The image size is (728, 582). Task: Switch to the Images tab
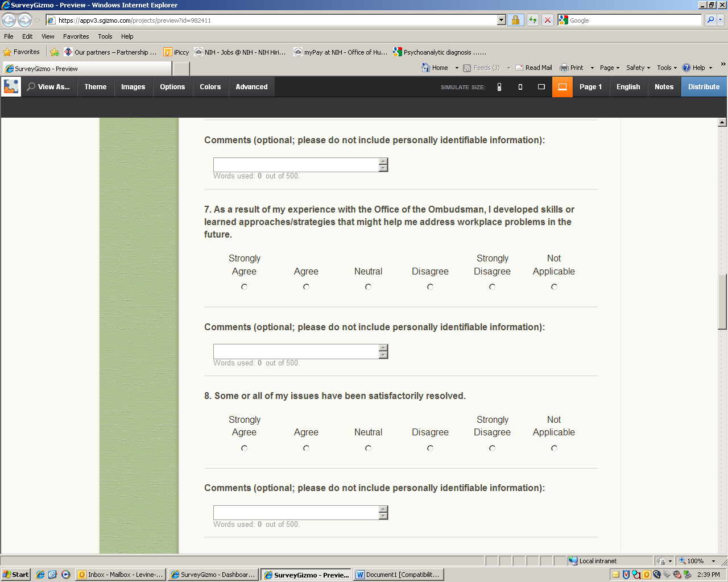[133, 87]
